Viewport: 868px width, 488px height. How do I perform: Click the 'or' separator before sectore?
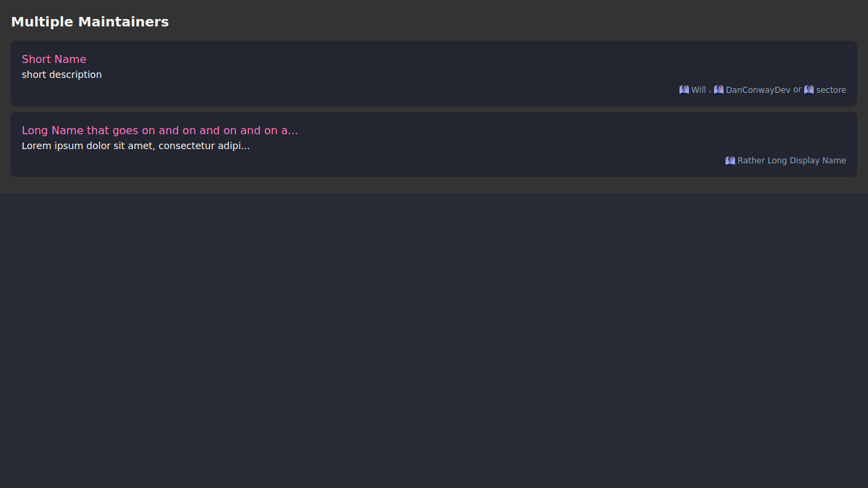[797, 89]
